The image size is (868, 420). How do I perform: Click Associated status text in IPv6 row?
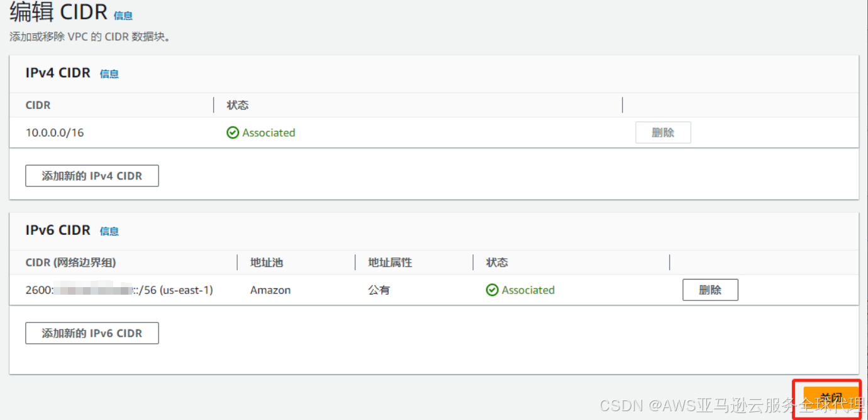click(528, 290)
